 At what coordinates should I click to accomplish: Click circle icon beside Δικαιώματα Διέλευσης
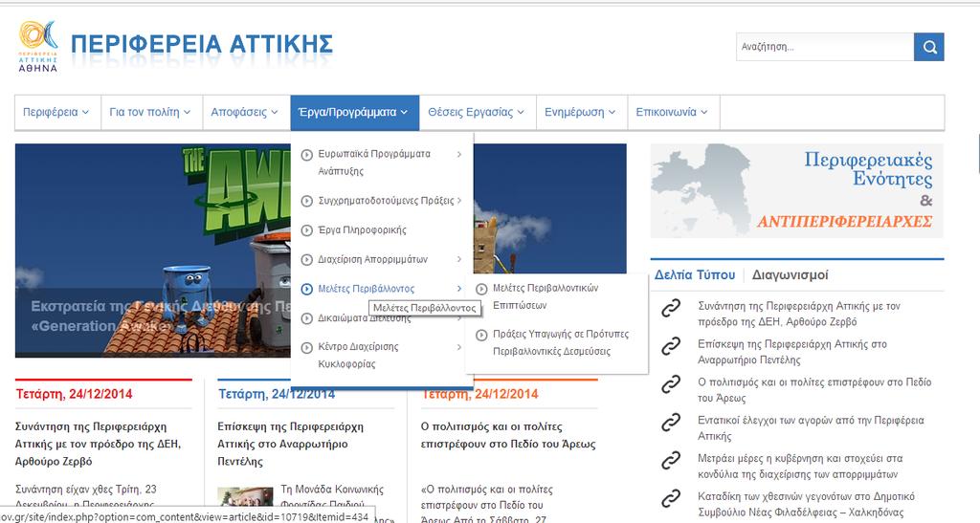pyautogui.click(x=307, y=318)
